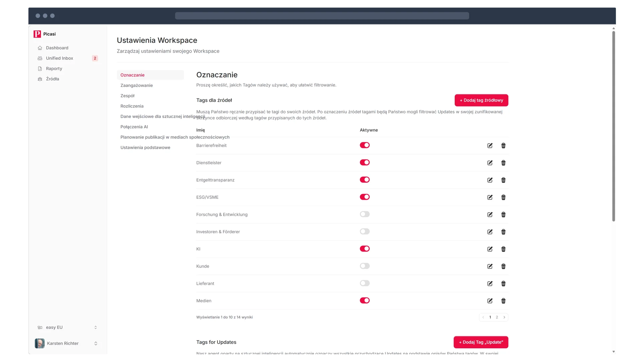This screenshot has width=644, height=362.
Task: Enable the Kunde tag toggle
Action: pyautogui.click(x=365, y=266)
